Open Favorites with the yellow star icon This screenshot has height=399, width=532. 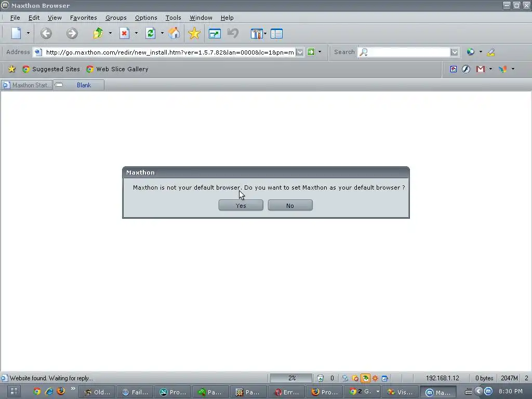click(x=194, y=33)
